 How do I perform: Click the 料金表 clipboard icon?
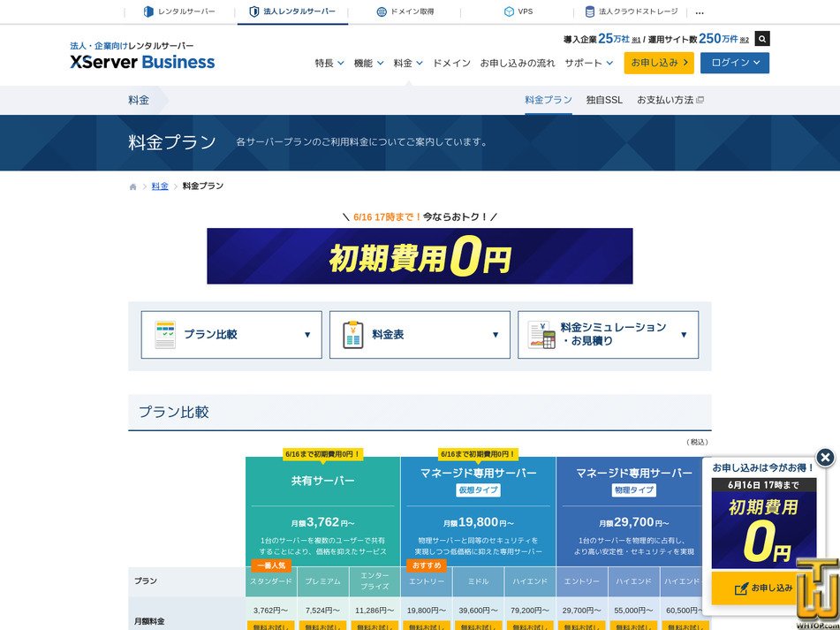pos(353,335)
